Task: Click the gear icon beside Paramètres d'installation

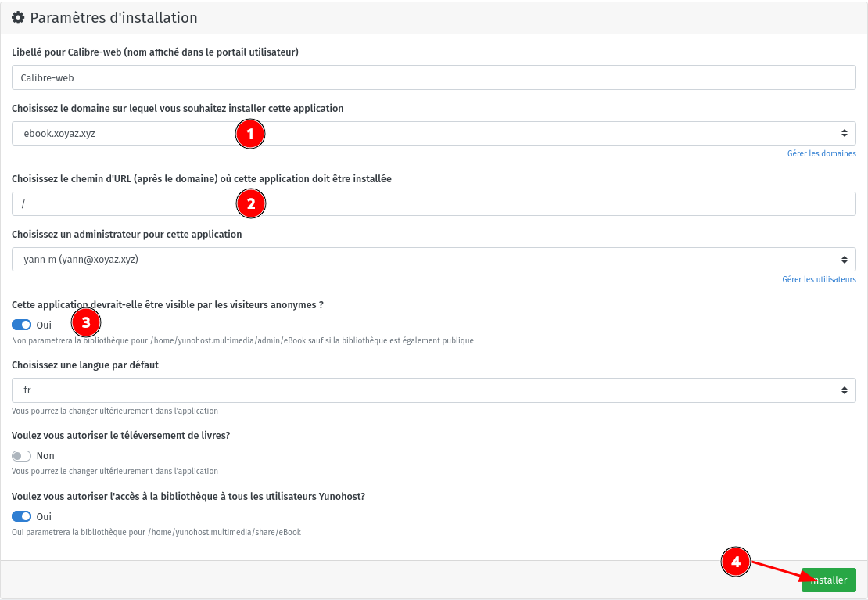Action: point(18,17)
